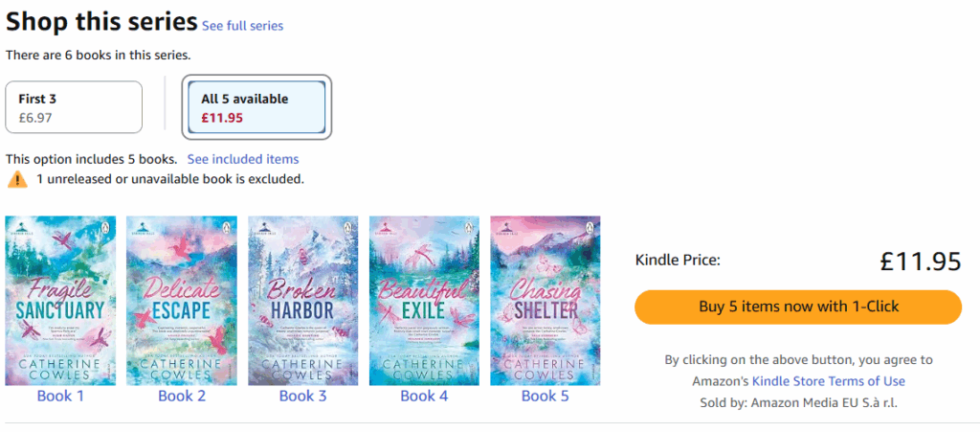The height and width of the screenshot is (432, 980).
Task: Open the Fragile Sanctuary book cover
Action: click(60, 301)
